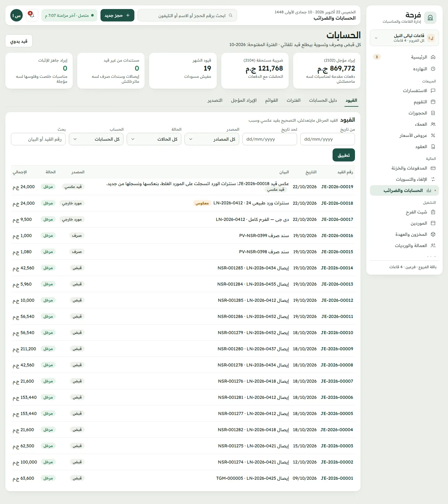Switch to the الفترات tab
This screenshot has width=448, height=504.
[294, 100]
